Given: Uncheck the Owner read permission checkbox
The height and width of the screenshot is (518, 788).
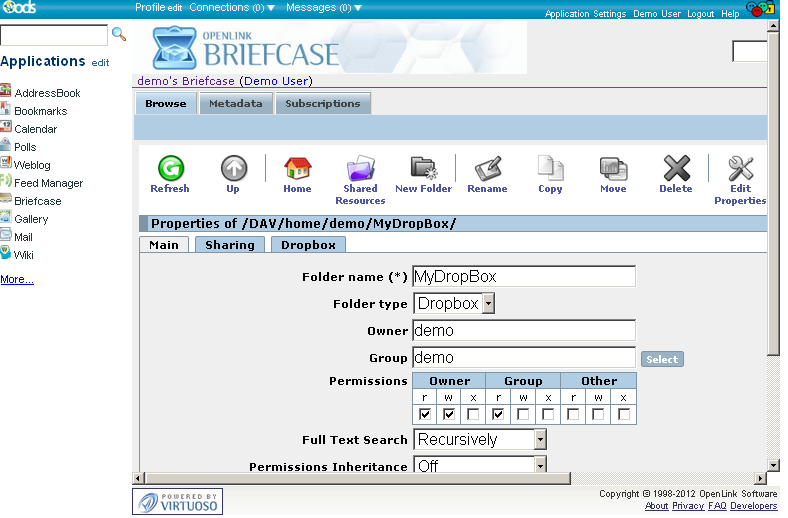Looking at the screenshot, I should click(x=425, y=414).
